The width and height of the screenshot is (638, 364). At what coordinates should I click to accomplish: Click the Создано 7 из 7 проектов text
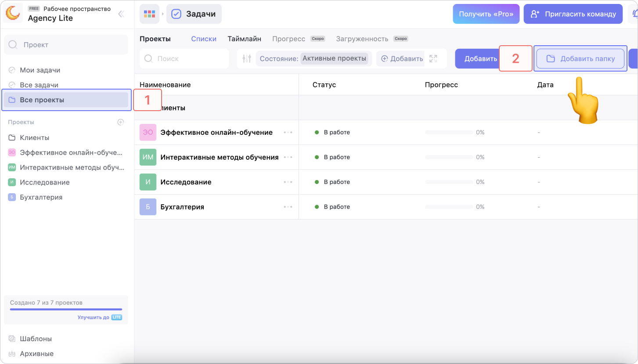coord(46,303)
